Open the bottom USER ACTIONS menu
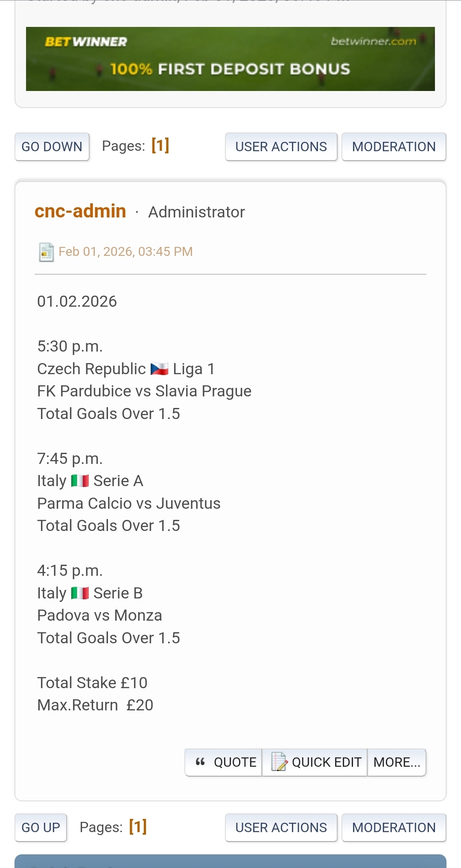The width and height of the screenshot is (461, 868). pos(281,827)
